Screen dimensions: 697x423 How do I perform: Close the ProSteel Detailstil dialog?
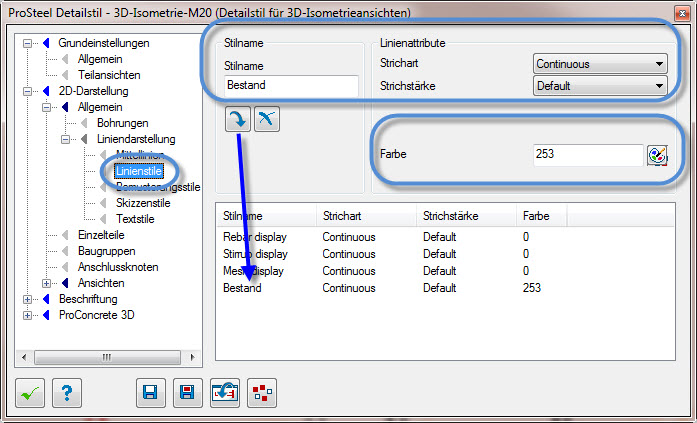682,13
